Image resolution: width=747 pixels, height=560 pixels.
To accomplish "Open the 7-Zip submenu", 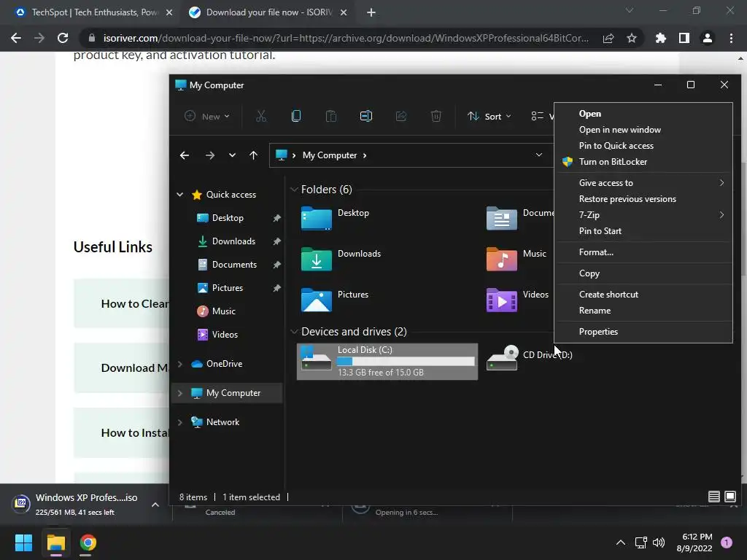I will [643, 215].
